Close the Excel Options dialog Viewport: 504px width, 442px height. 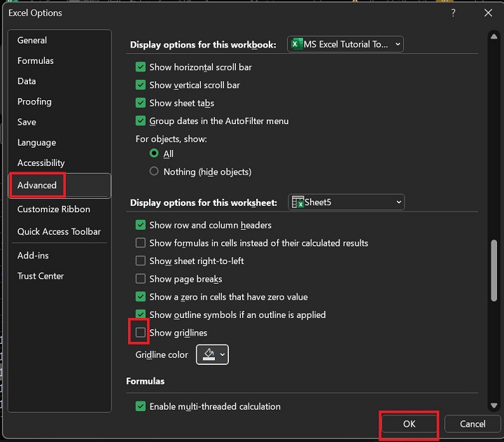tap(488, 13)
